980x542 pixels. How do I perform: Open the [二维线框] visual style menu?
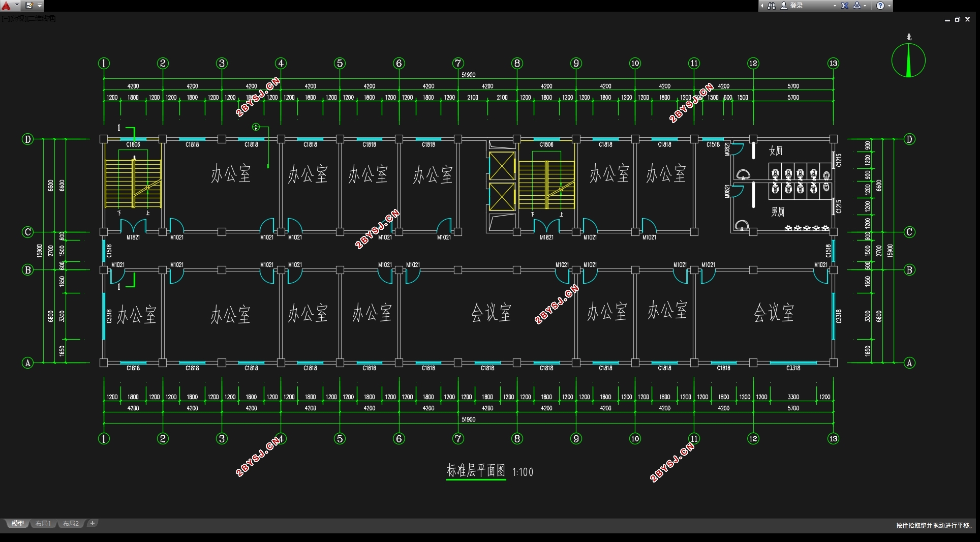click(41, 19)
